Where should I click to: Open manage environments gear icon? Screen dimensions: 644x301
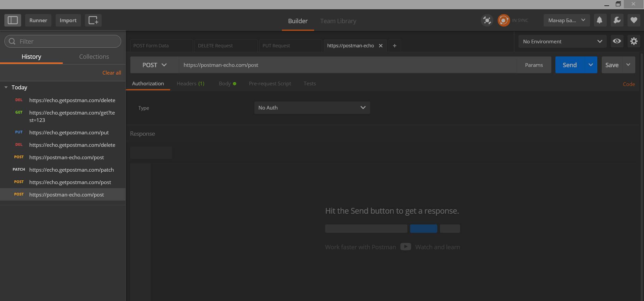pos(634,41)
